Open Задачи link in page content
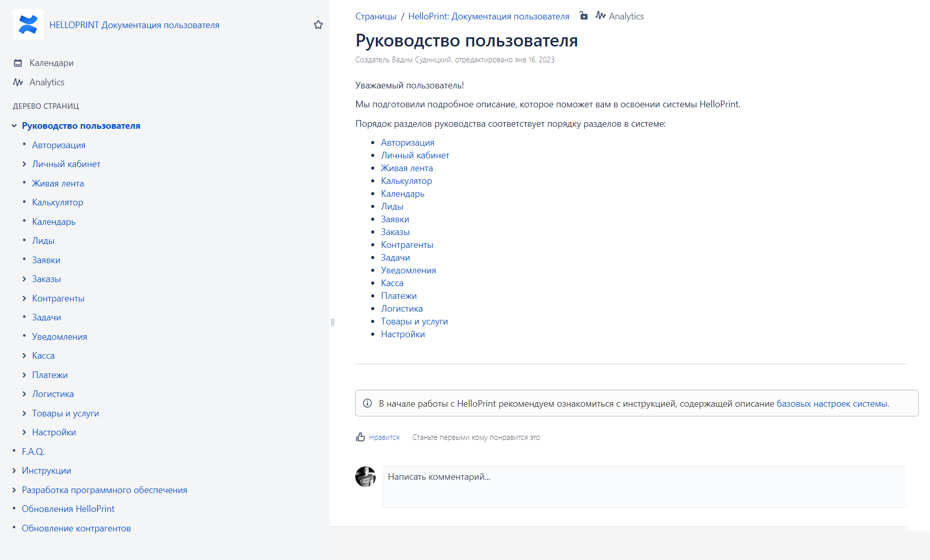The height and width of the screenshot is (560, 930). (395, 258)
